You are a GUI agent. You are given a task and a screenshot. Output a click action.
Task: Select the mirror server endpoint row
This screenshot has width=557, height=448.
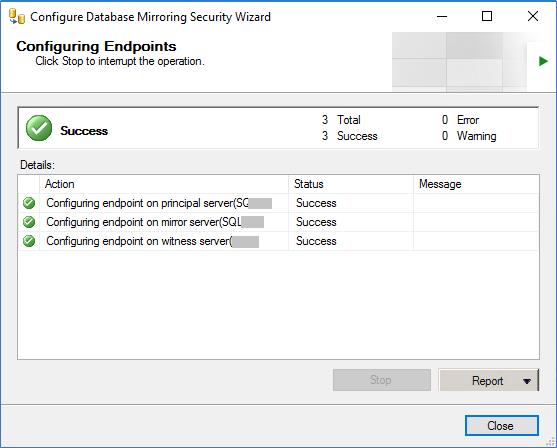click(278, 222)
